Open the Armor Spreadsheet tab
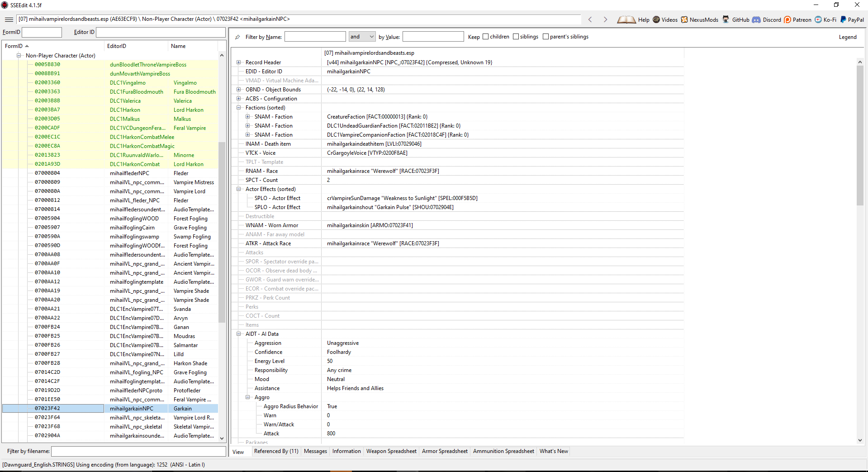868x472 pixels. 445,451
